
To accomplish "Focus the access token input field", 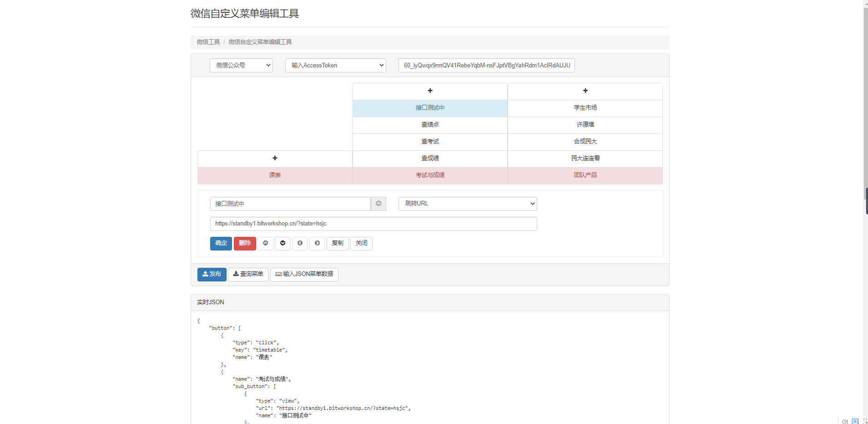I will 487,65.
